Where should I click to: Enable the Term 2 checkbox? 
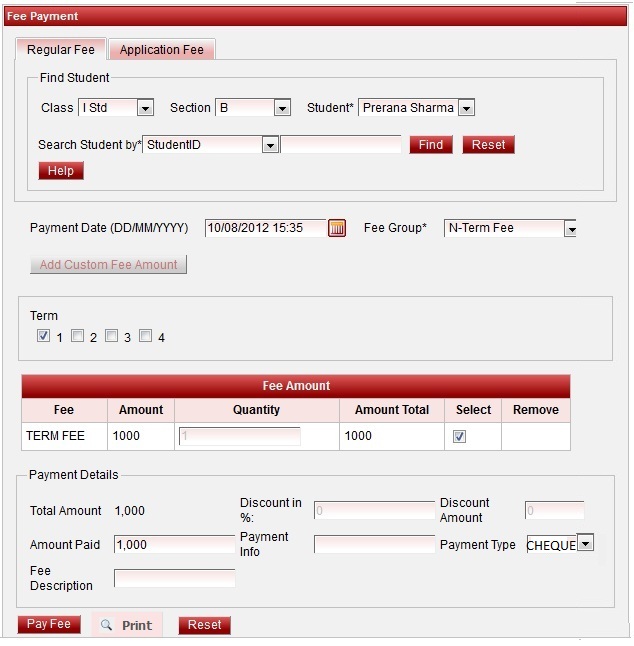tap(78, 336)
